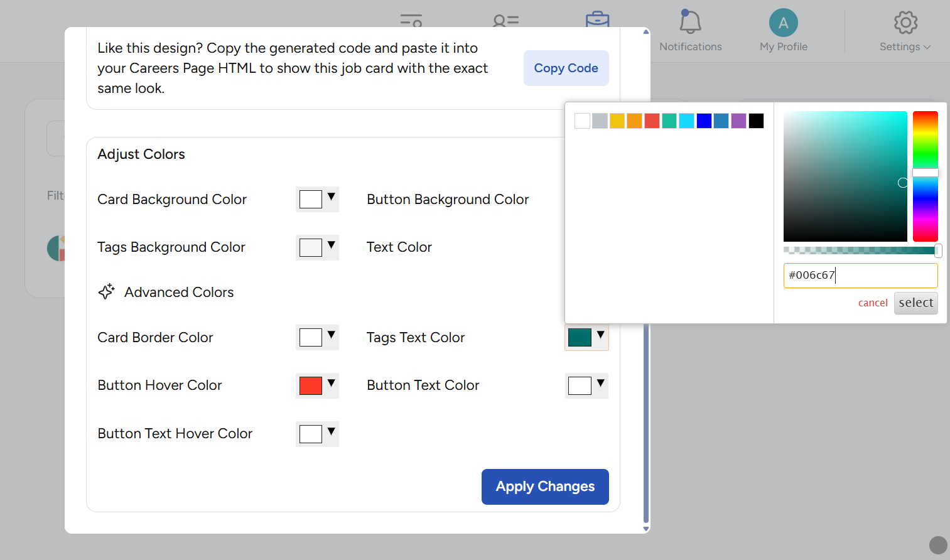Screen dimensions: 950x560
Task: Click the Apply Changes button
Action: pyautogui.click(x=545, y=487)
